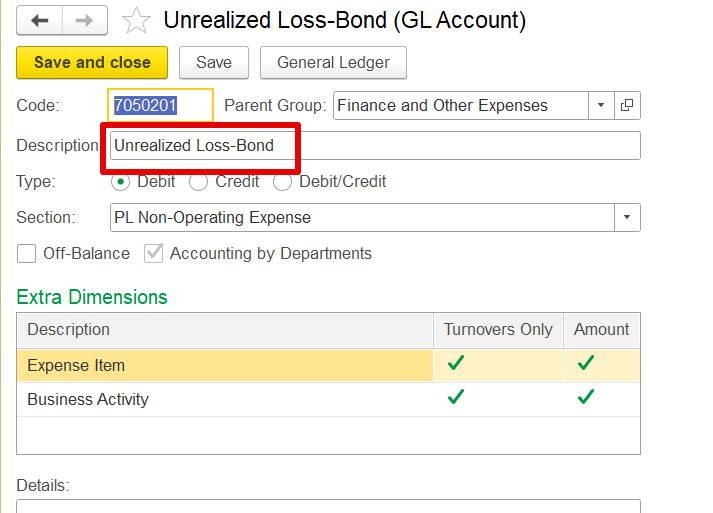The width and height of the screenshot is (713, 513).
Task: Toggle Expense Item Turnovers Only checkmark
Action: pos(456,363)
